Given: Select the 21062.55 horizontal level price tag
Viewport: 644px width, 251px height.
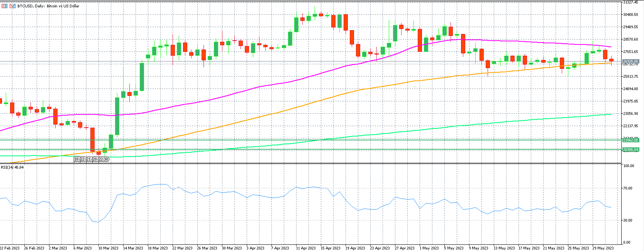Looking at the screenshot, I should [630, 140].
